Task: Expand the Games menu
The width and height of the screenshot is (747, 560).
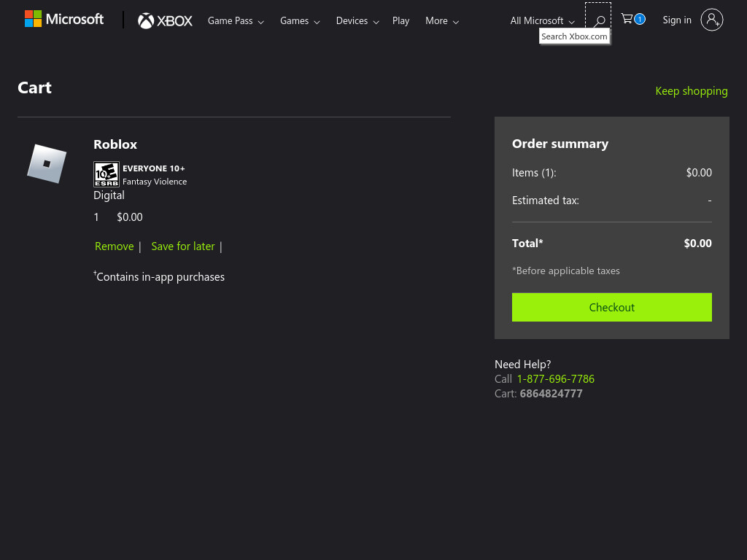Action: [x=300, y=21]
